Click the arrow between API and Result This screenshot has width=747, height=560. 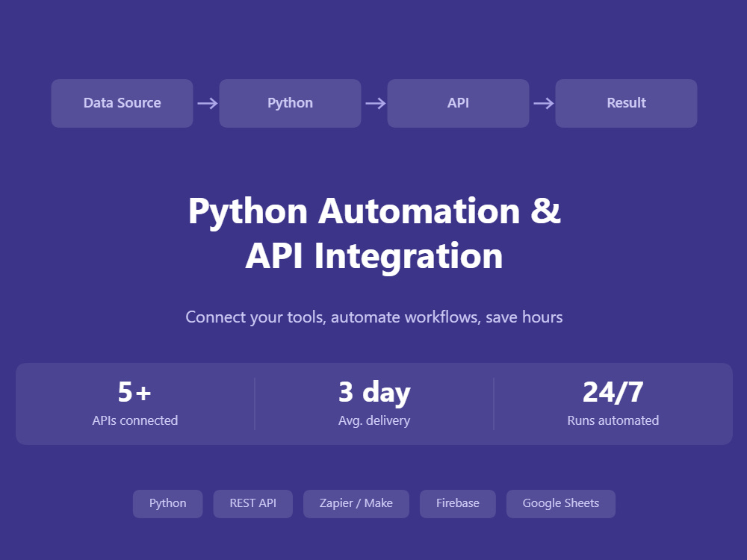point(544,103)
